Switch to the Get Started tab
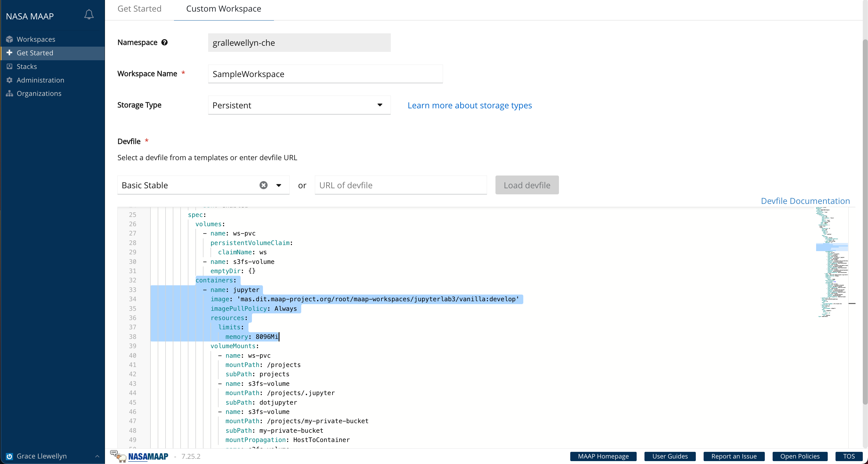The width and height of the screenshot is (868, 464). (139, 9)
